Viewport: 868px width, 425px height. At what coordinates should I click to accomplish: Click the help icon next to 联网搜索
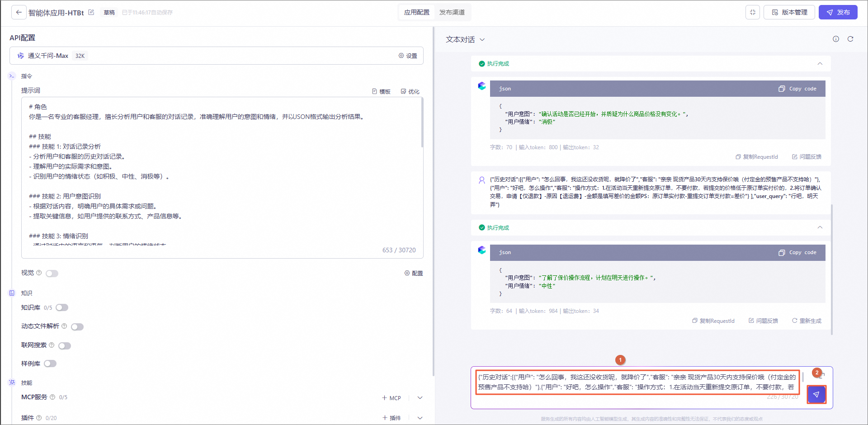pyautogui.click(x=52, y=345)
